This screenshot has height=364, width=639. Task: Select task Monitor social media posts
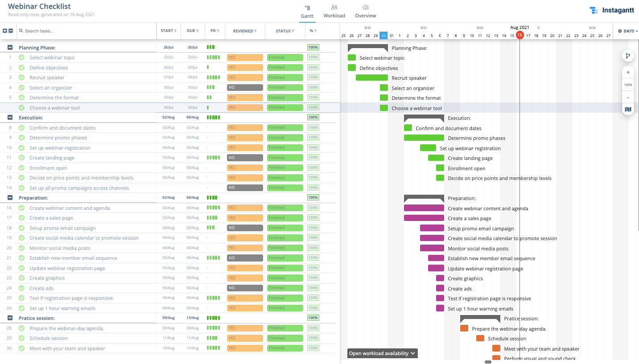point(60,248)
